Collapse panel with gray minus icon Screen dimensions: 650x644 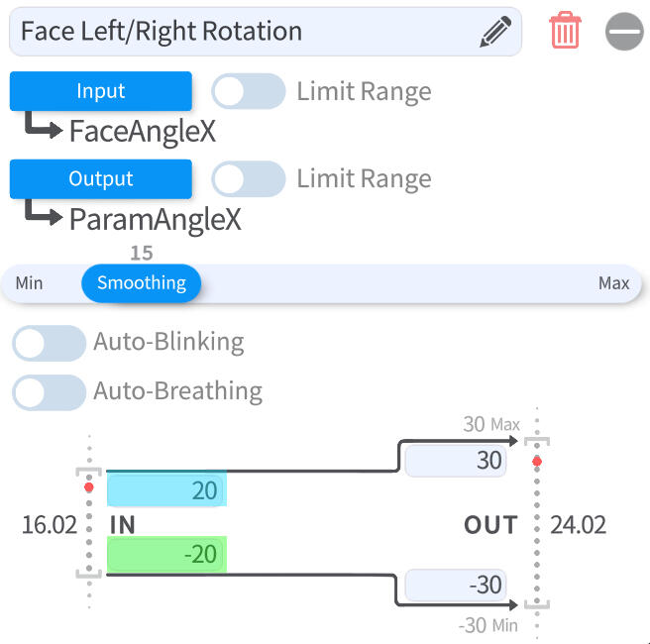(624, 32)
